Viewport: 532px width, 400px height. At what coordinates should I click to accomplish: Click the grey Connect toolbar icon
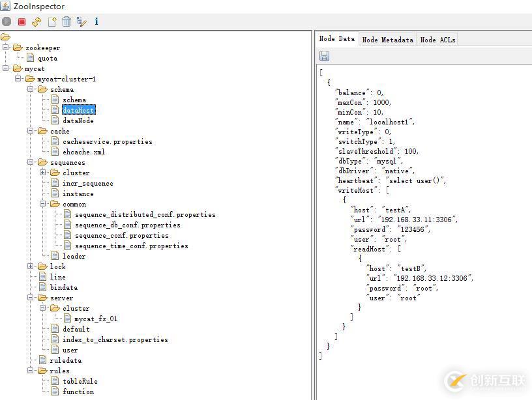(7, 22)
